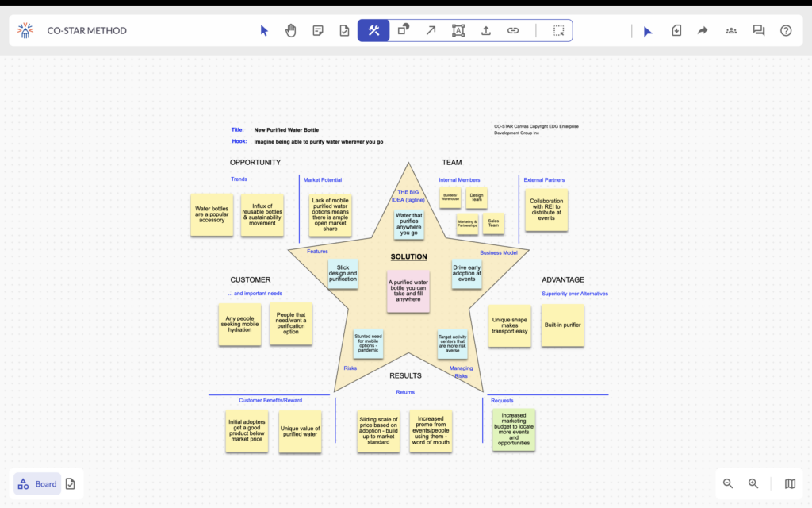Select the Built-in purifier sticky note
The height and width of the screenshot is (508, 812).
tap(562, 325)
